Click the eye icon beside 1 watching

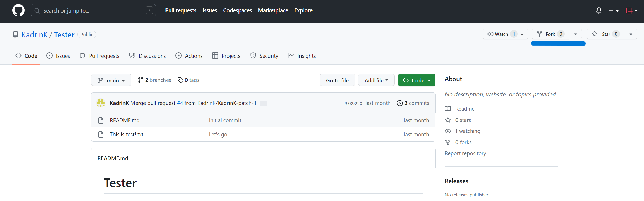point(448,131)
